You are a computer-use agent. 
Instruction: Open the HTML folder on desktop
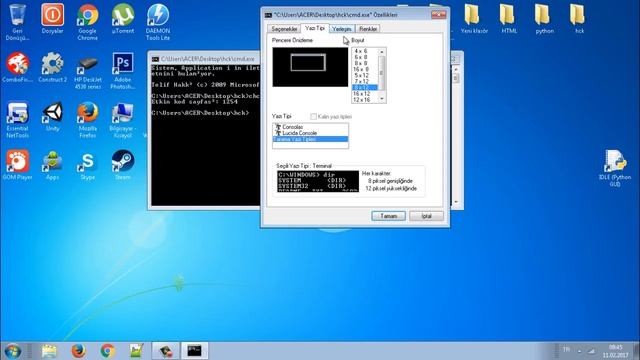click(509, 18)
